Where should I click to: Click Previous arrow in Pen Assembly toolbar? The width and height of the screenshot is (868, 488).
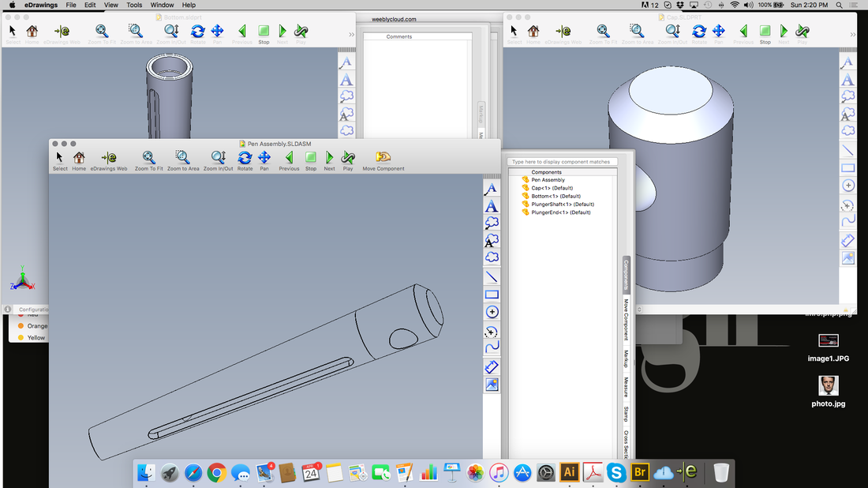pos(289,160)
